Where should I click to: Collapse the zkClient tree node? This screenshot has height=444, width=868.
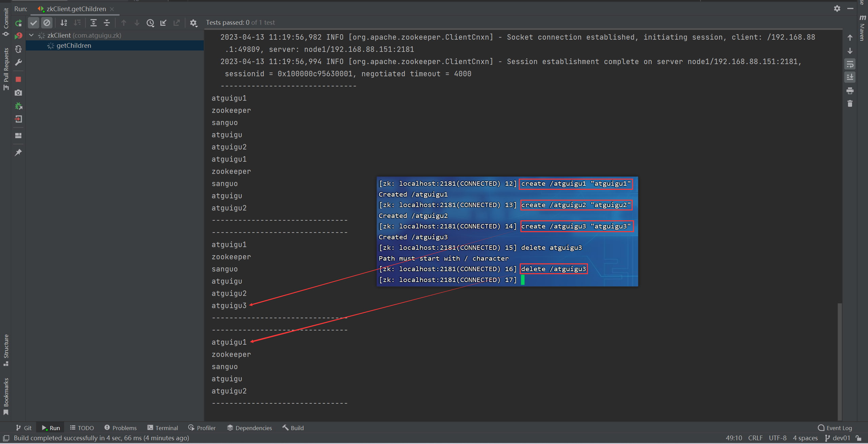coord(32,35)
